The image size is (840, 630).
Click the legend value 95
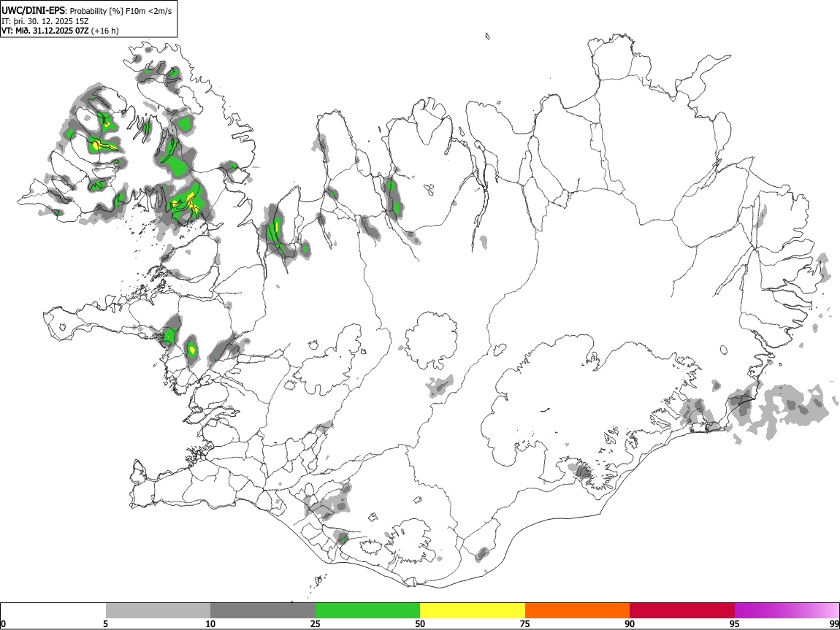(735, 623)
